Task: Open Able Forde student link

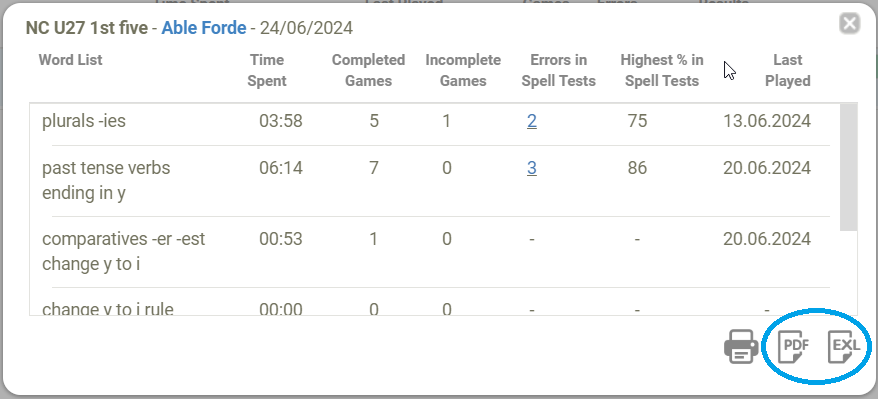Action: pyautogui.click(x=204, y=28)
